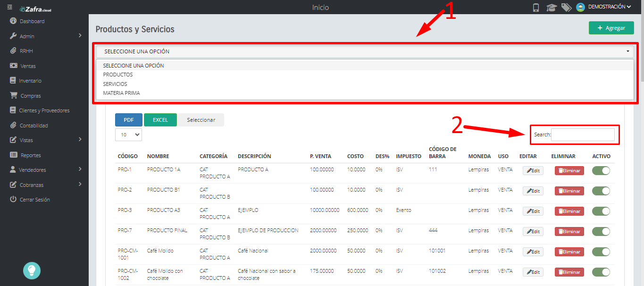This screenshot has height=286, width=644.
Task: Toggle Activo switch for PRO-1
Action: point(601,171)
